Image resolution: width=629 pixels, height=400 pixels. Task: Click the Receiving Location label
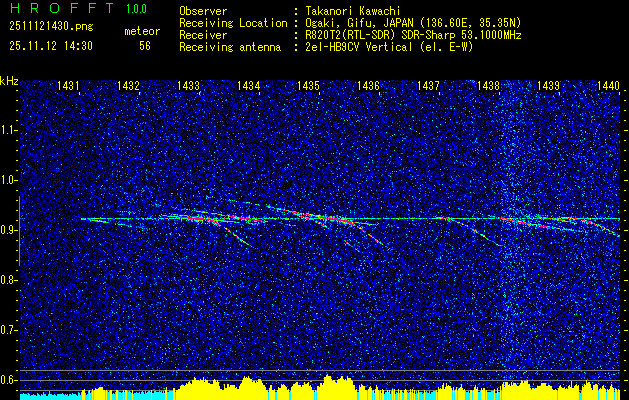pyautogui.click(x=233, y=23)
